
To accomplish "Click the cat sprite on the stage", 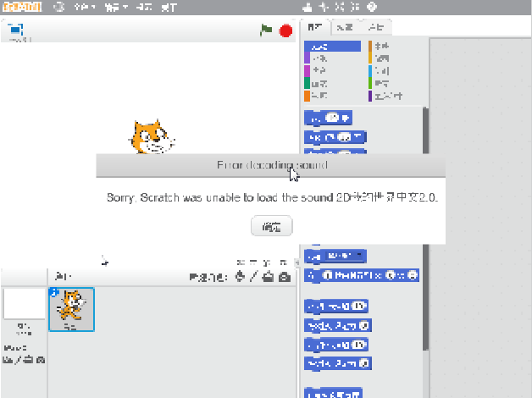I will [152, 137].
